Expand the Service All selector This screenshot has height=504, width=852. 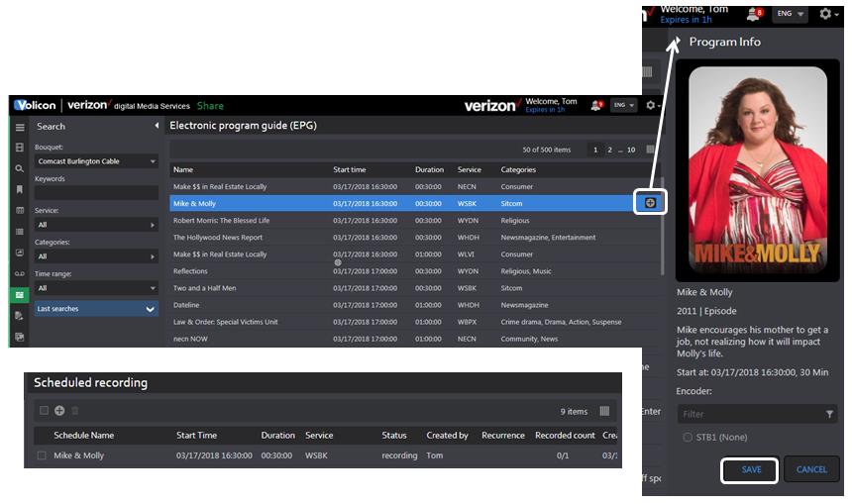[96, 225]
